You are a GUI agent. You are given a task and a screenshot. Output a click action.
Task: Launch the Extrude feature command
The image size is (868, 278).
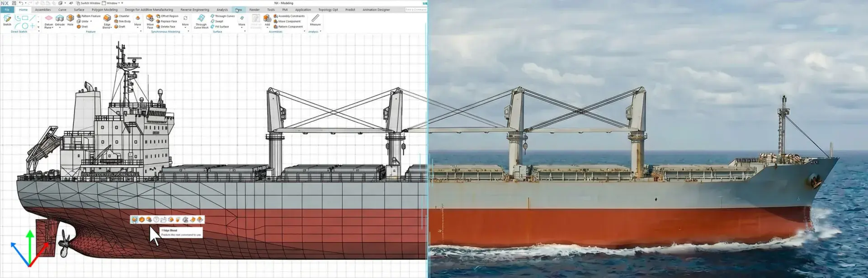pos(60,20)
